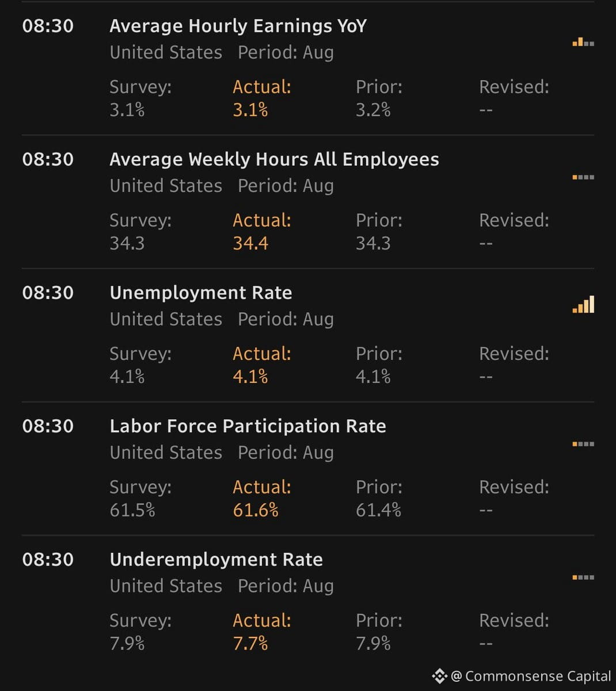Image resolution: width=616 pixels, height=691 pixels.
Task: Select the Unemployment Rate event title
Action: 200,293
